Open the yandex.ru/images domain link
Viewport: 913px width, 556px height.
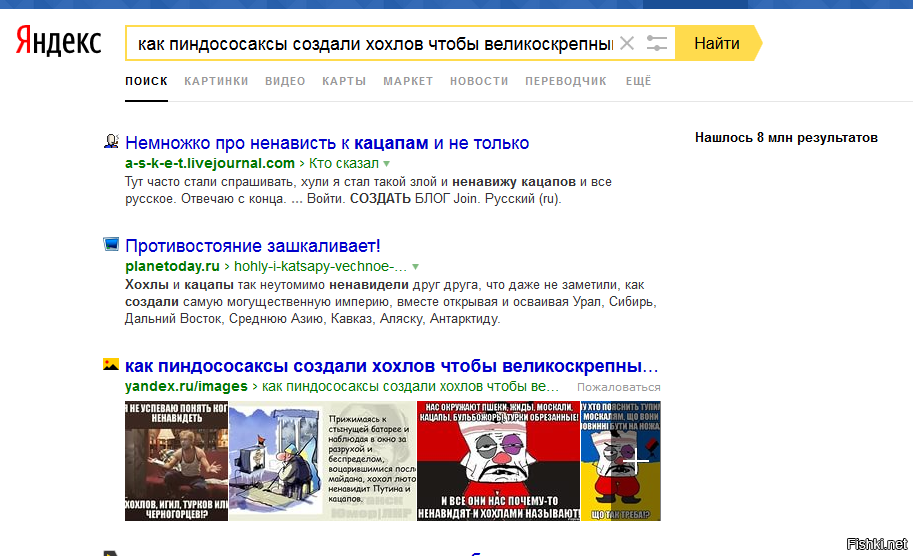(186, 387)
